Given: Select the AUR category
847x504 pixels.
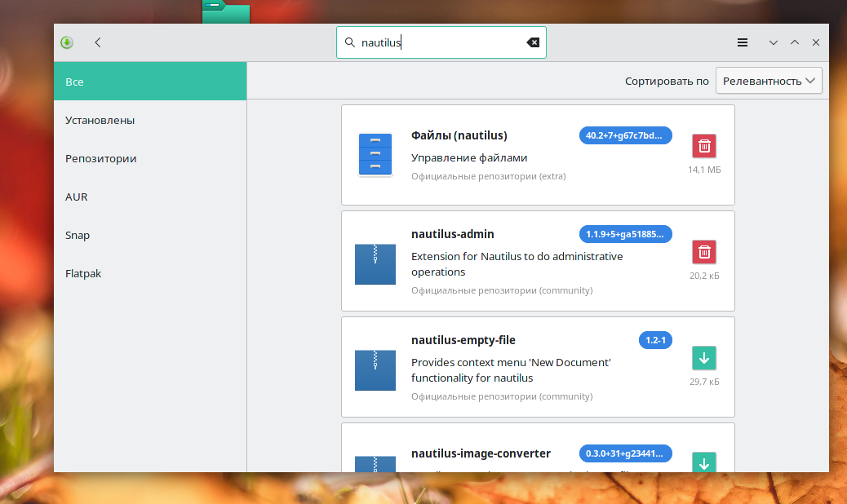Looking at the screenshot, I should pos(150,197).
